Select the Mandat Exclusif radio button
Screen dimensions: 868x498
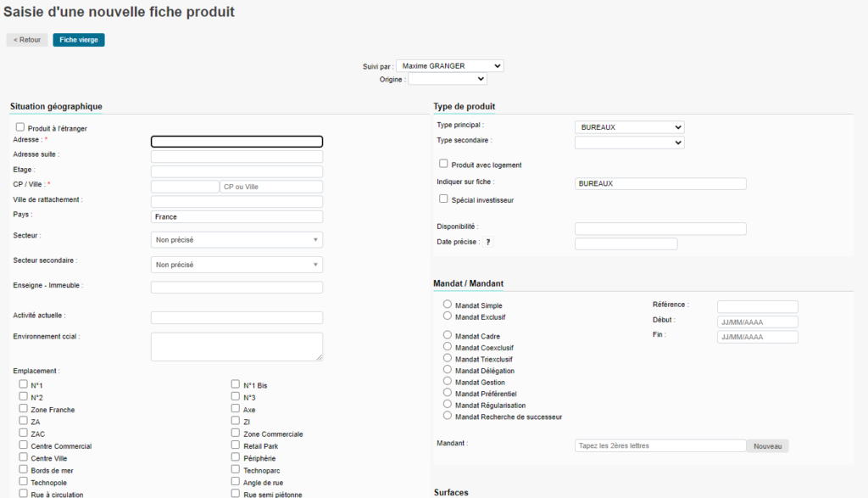coord(447,316)
